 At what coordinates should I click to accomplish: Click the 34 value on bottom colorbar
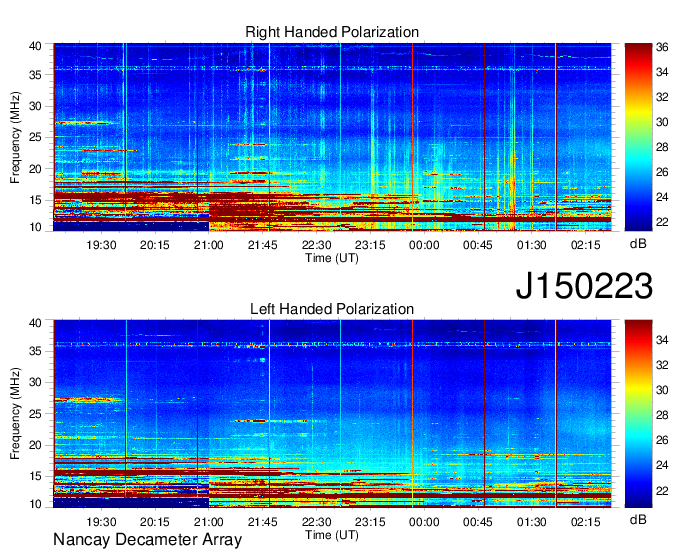[662, 340]
